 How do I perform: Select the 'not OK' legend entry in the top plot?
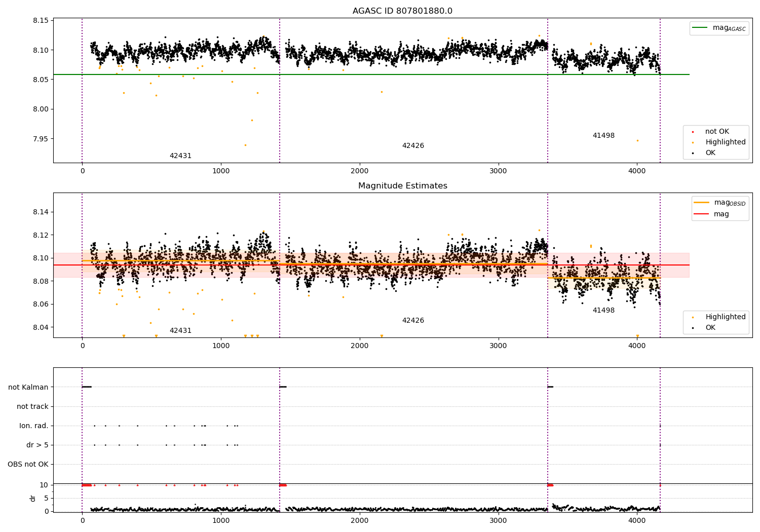pos(717,132)
